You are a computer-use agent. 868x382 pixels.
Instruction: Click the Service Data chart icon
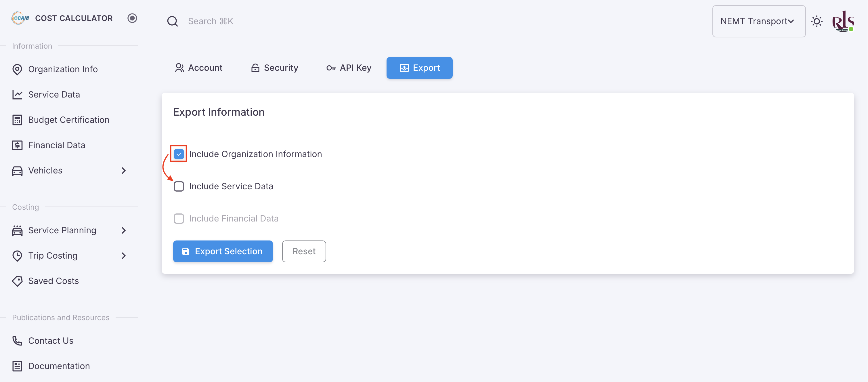17,95
